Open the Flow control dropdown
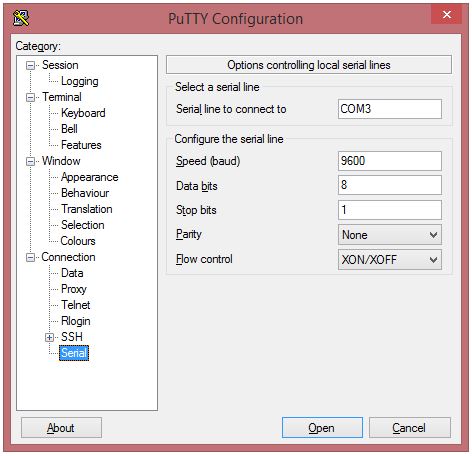 coord(390,260)
